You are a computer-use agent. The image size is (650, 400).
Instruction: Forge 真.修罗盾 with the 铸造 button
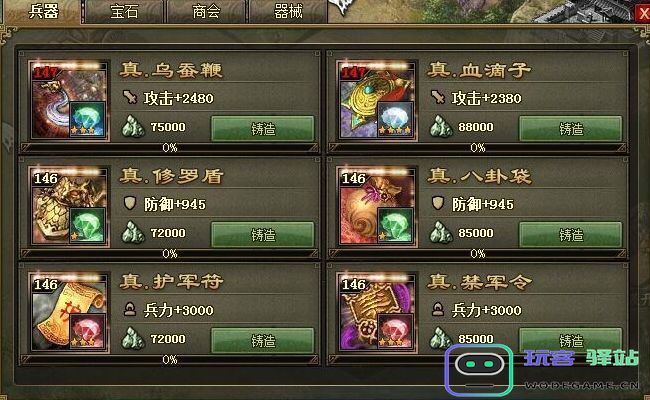pyautogui.click(x=262, y=235)
